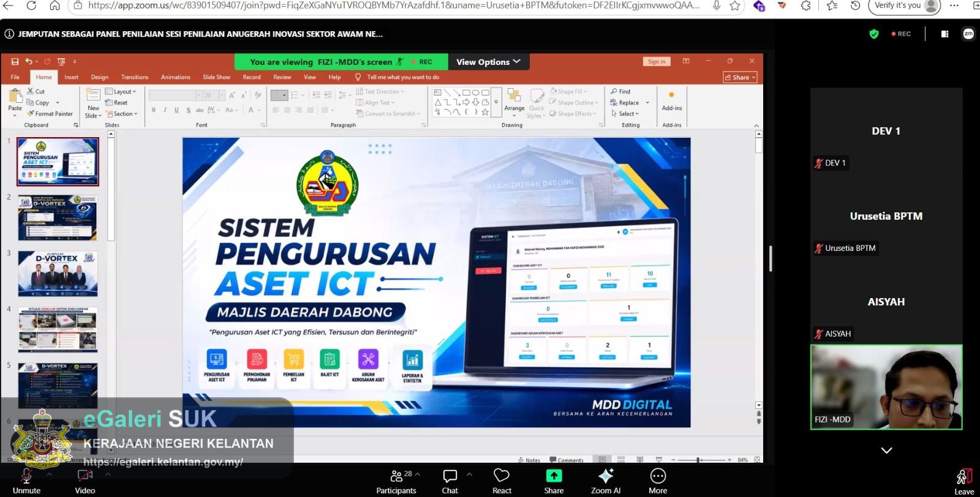This screenshot has height=497, width=980.
Task: Switch to the Design tab
Action: point(99,77)
